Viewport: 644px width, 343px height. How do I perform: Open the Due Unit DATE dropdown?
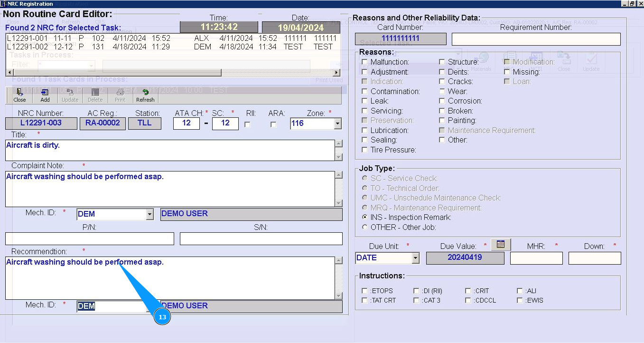(x=416, y=258)
